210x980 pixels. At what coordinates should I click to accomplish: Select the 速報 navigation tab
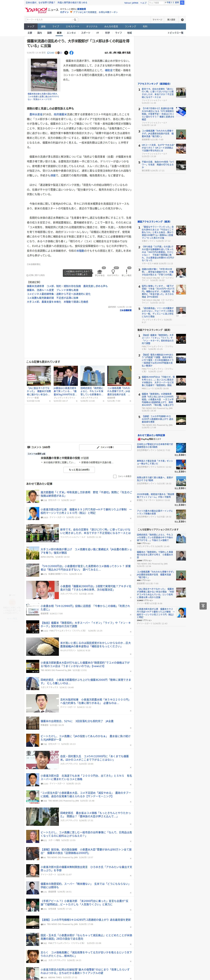pos(43,27)
